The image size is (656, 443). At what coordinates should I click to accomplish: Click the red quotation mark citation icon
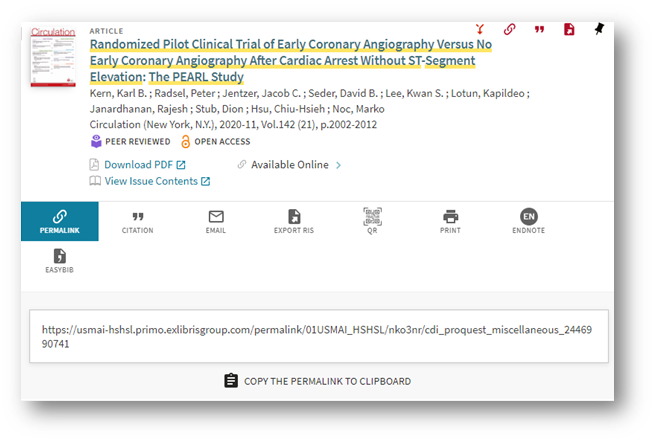click(x=540, y=29)
